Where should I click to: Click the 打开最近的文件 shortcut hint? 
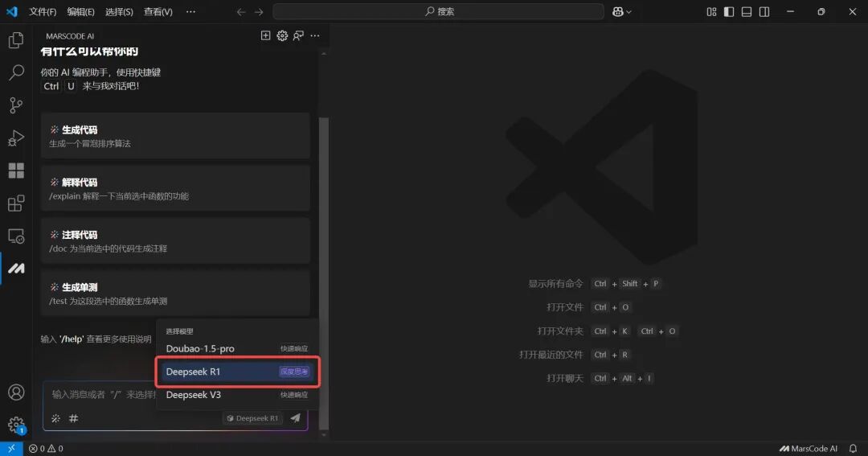tap(575, 355)
